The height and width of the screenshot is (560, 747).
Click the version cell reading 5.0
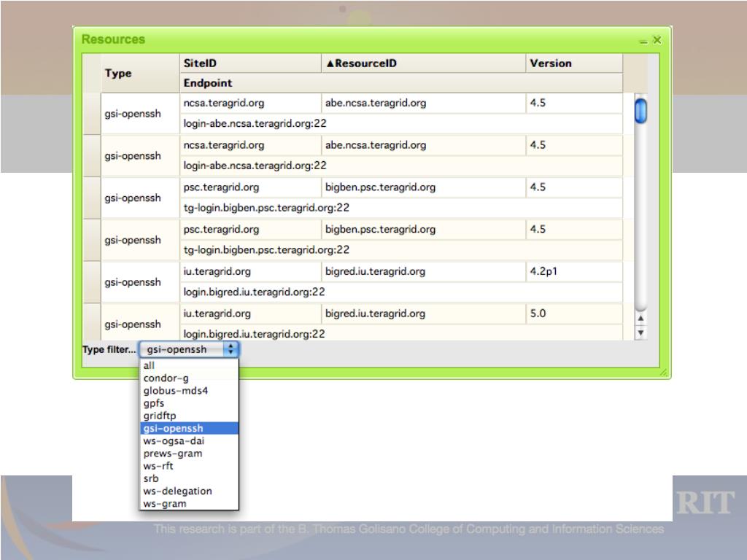[x=574, y=314]
